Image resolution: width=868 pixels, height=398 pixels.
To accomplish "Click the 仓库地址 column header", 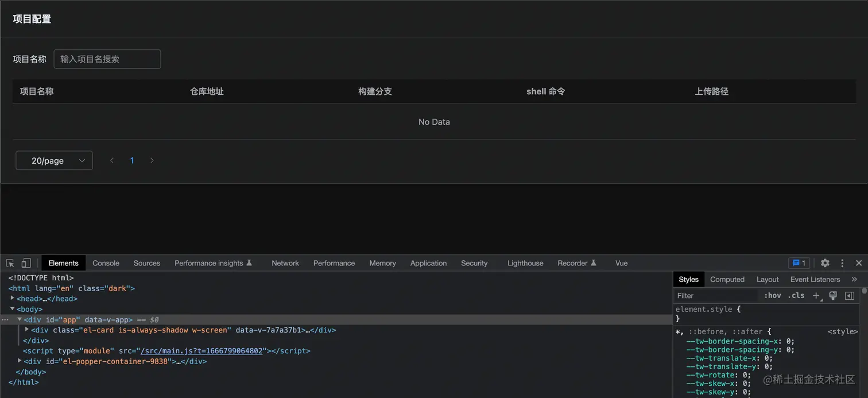I will click(207, 91).
